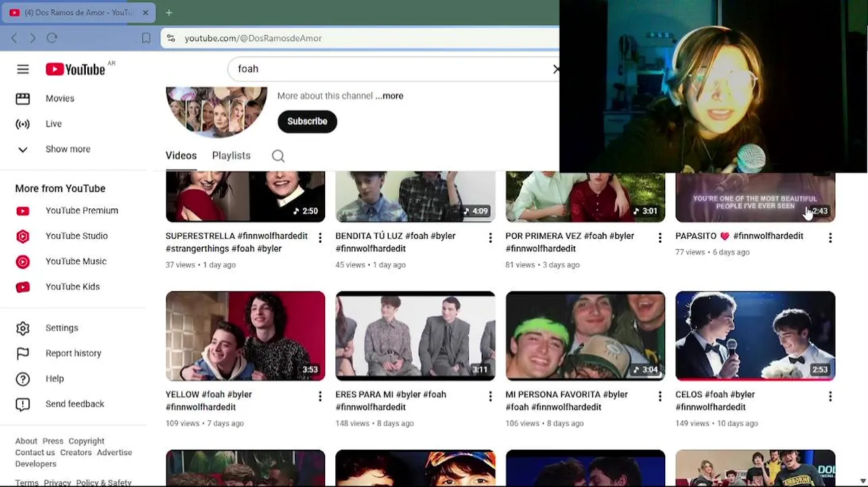Screen dimensions: 868x487
Task: Open CELOS #foah #byler title
Action: [x=715, y=400]
